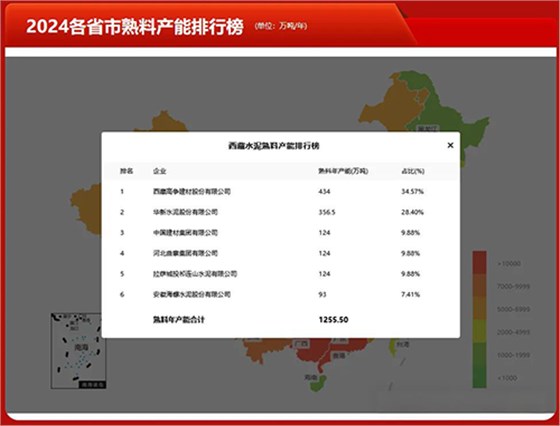Click the 5000-6999 legend color block
This screenshot has height=426, width=560.
[480, 309]
